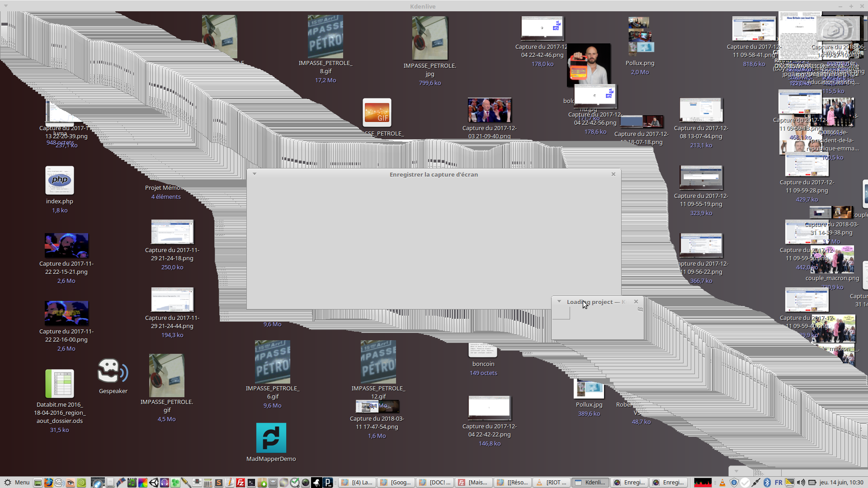Click the FR keyboard layout indicator
The width and height of the screenshot is (868, 488).
[x=778, y=483]
